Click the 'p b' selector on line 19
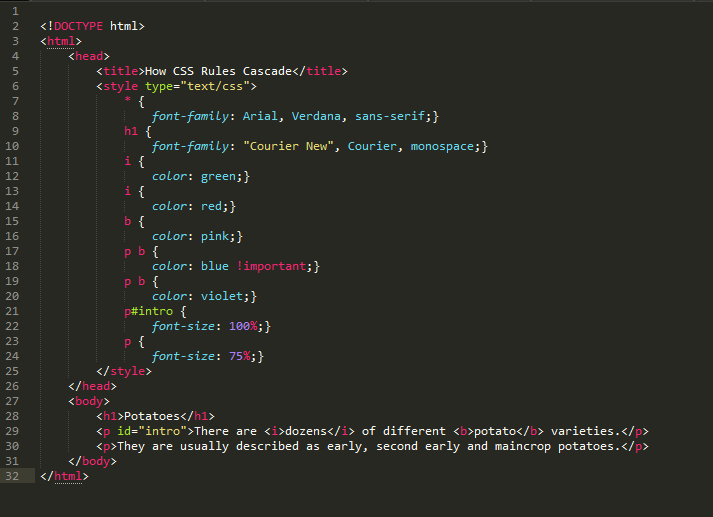713x517 pixels. (135, 281)
